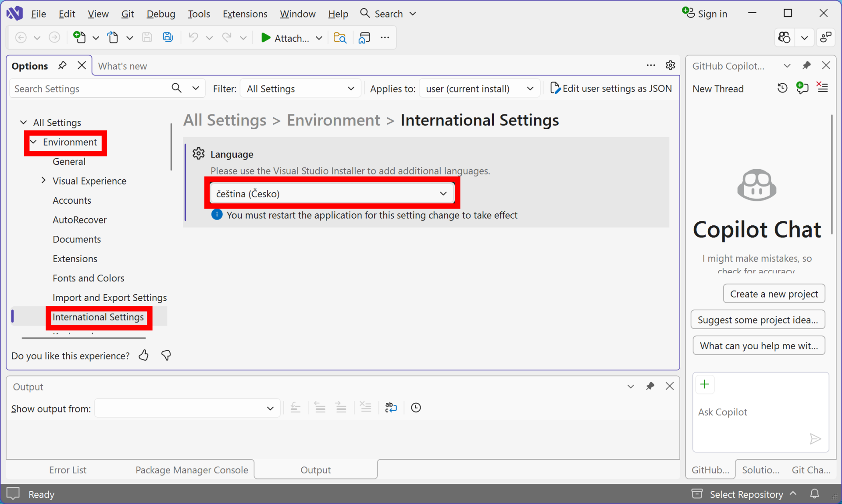Pin the GitHub Copilot panel
842x504 pixels.
806,66
